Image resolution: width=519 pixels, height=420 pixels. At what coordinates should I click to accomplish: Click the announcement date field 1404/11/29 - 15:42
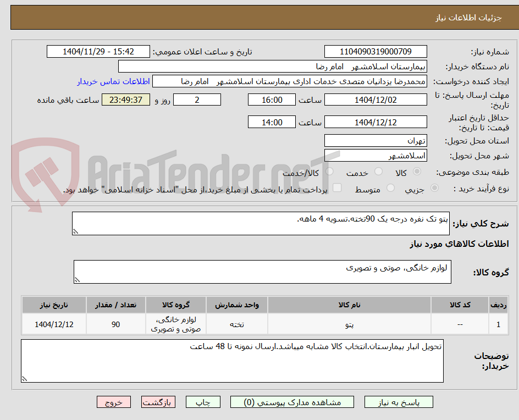(98, 52)
